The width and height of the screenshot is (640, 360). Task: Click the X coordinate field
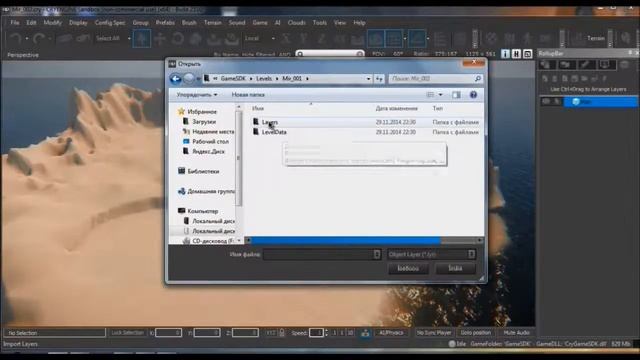click(169, 333)
